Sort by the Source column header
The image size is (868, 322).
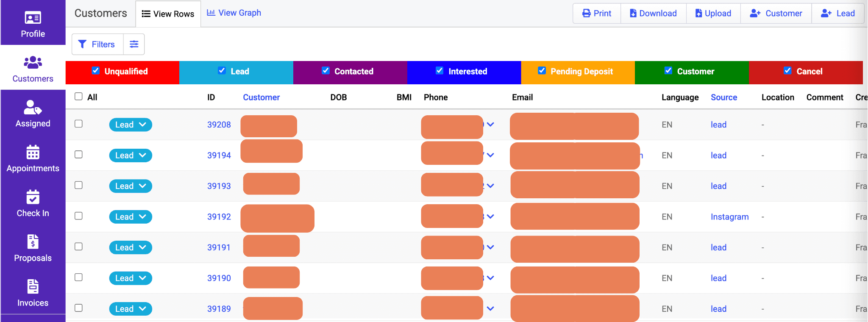[x=724, y=97]
